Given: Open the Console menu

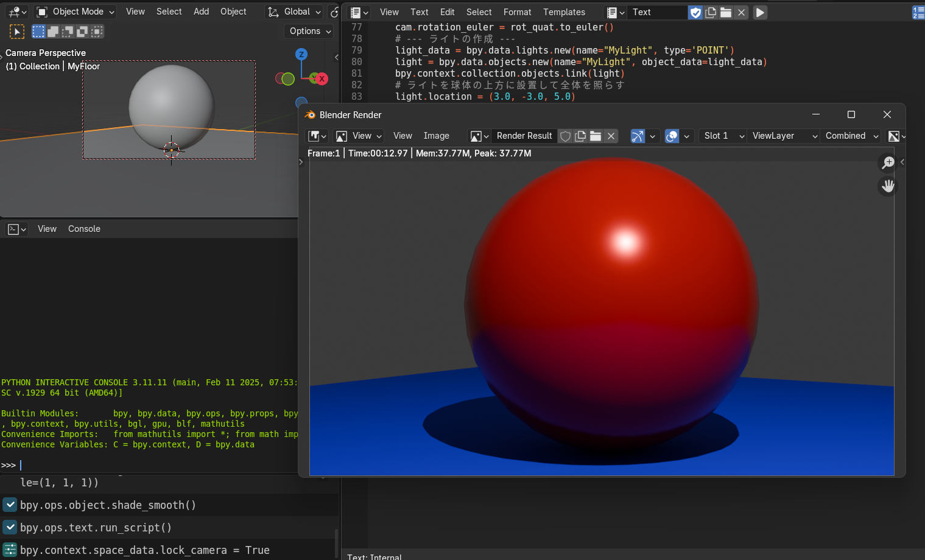Looking at the screenshot, I should coord(84,229).
